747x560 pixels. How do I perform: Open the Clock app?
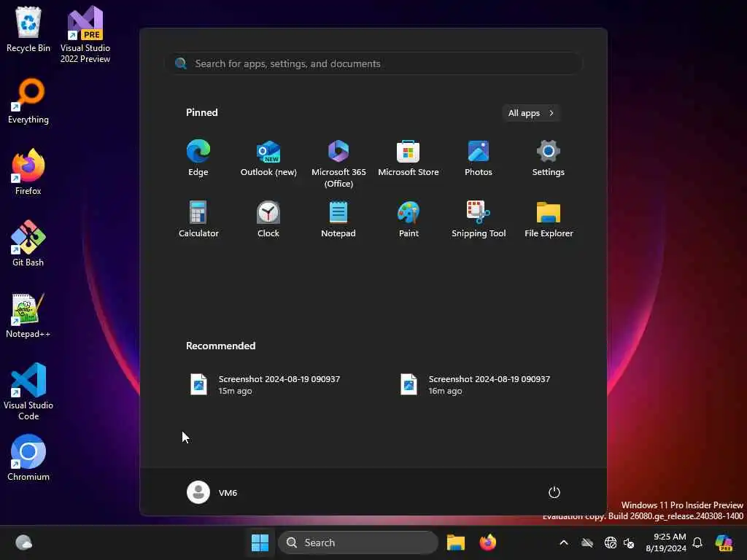[x=268, y=219]
